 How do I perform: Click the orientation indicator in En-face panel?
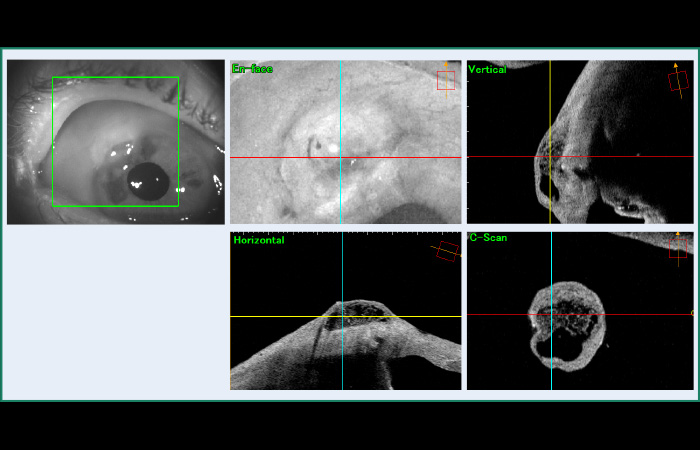pyautogui.click(x=446, y=80)
